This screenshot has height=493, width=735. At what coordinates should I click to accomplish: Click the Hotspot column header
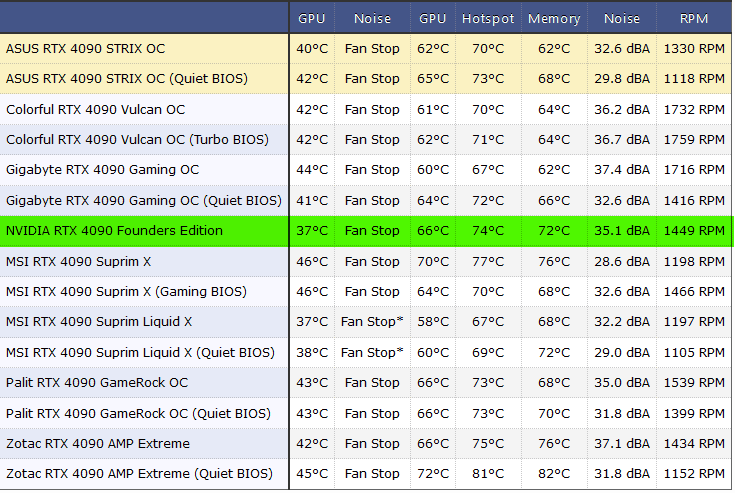click(488, 19)
